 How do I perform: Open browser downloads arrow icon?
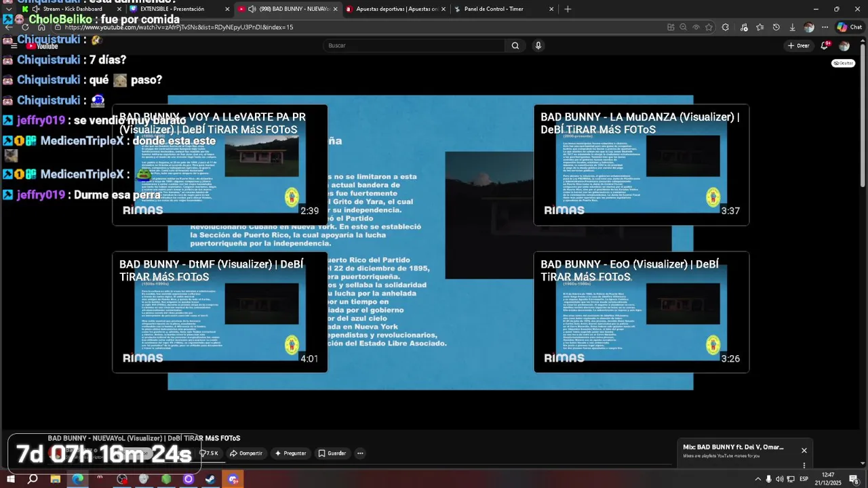792,27
